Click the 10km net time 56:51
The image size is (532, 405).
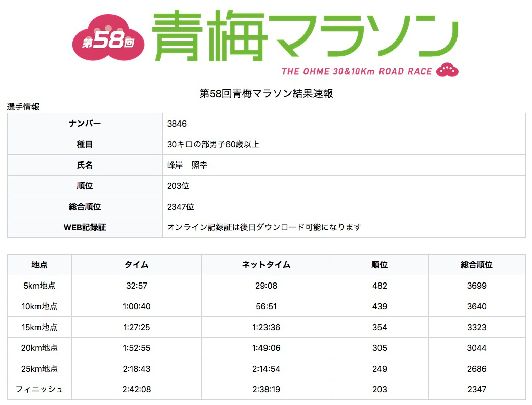tap(266, 306)
